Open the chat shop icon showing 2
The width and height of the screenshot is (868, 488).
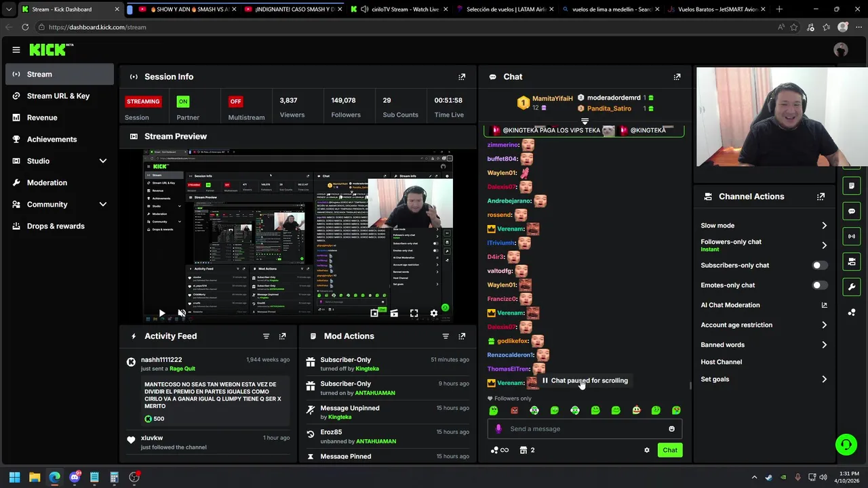pyautogui.click(x=527, y=450)
